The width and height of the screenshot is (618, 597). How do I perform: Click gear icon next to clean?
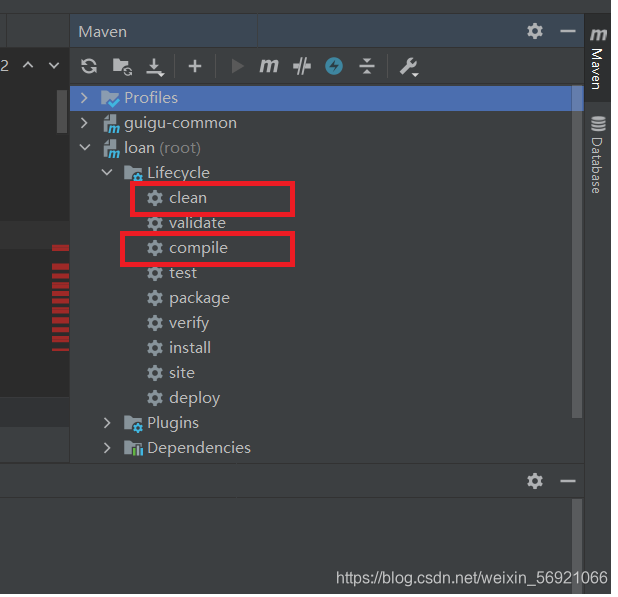(x=154, y=198)
